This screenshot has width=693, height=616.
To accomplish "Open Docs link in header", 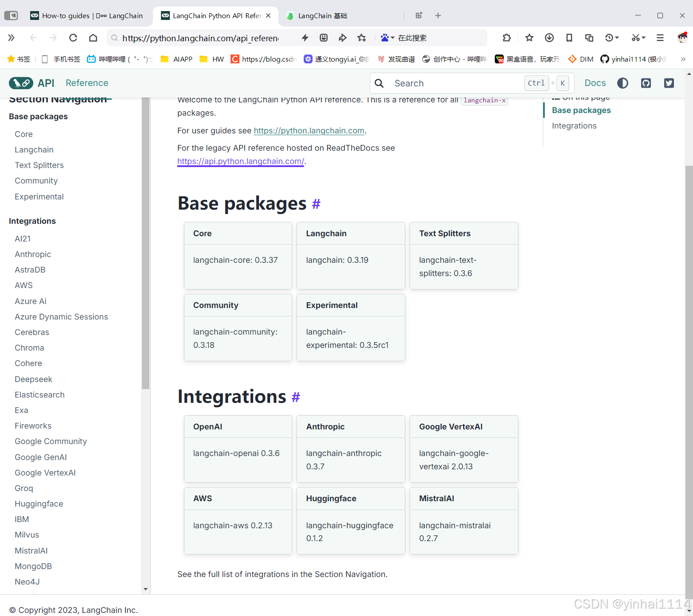I will tap(595, 83).
